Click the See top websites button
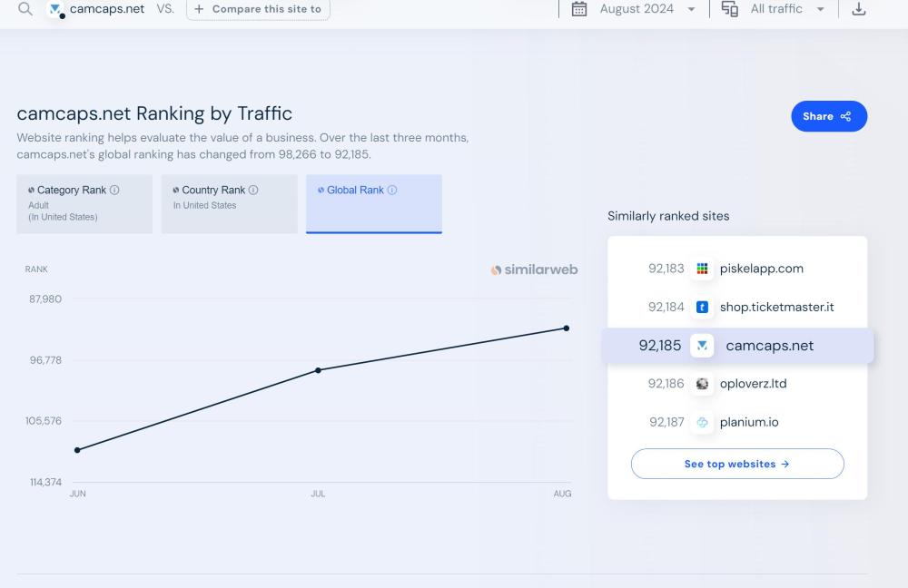The image size is (908, 588). tap(736, 464)
